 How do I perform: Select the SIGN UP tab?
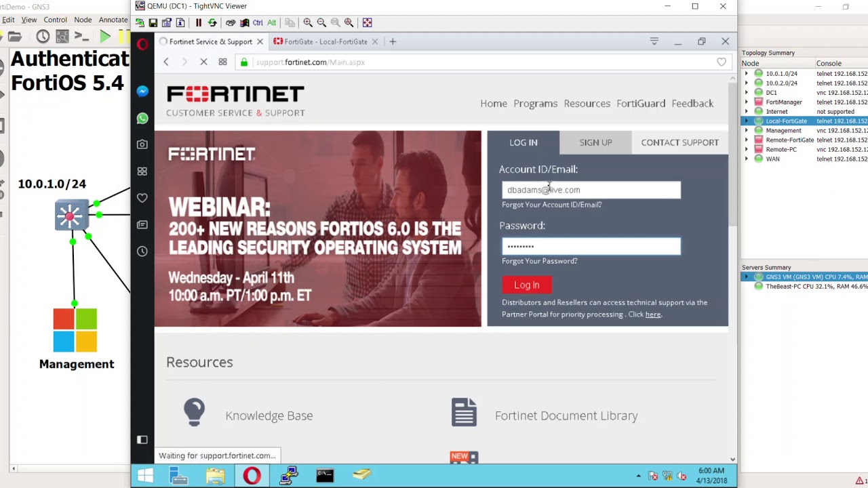(x=596, y=142)
